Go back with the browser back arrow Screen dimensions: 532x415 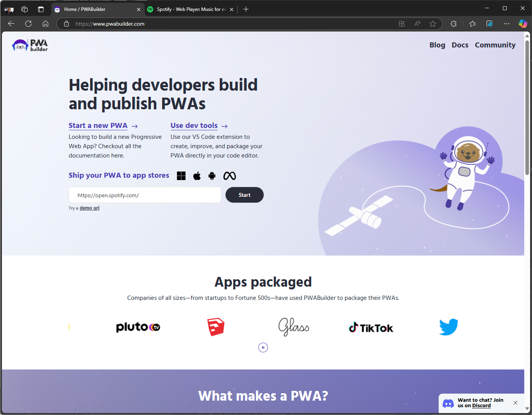[x=11, y=24]
